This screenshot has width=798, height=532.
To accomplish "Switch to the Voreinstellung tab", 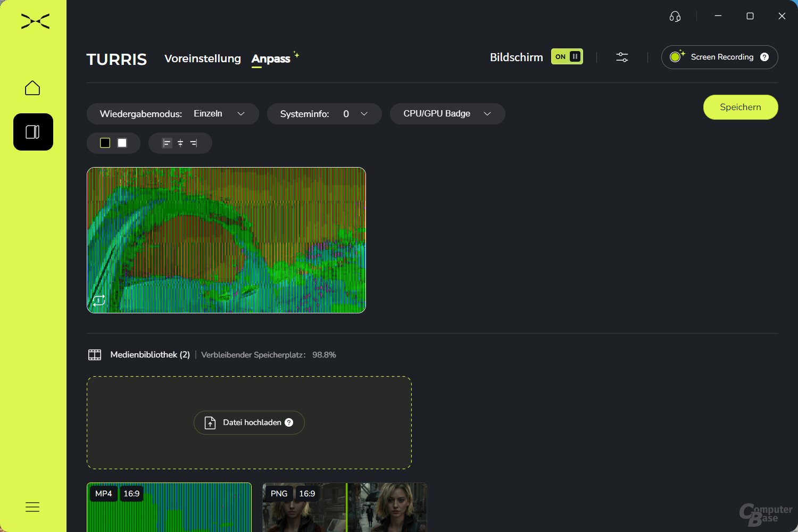I will click(x=202, y=59).
